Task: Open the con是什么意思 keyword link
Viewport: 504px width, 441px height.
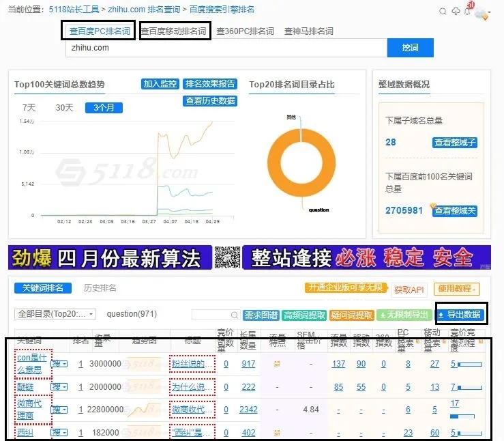Action: coord(31,363)
